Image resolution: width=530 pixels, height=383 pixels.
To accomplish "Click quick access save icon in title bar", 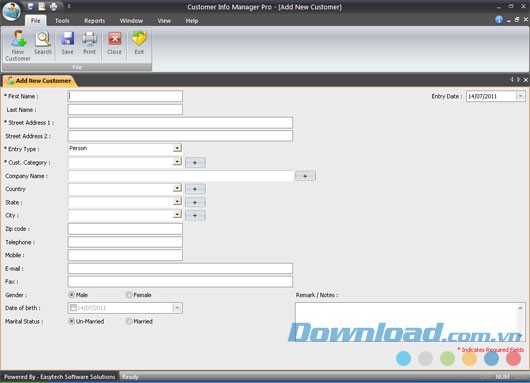I will tap(30, 6).
